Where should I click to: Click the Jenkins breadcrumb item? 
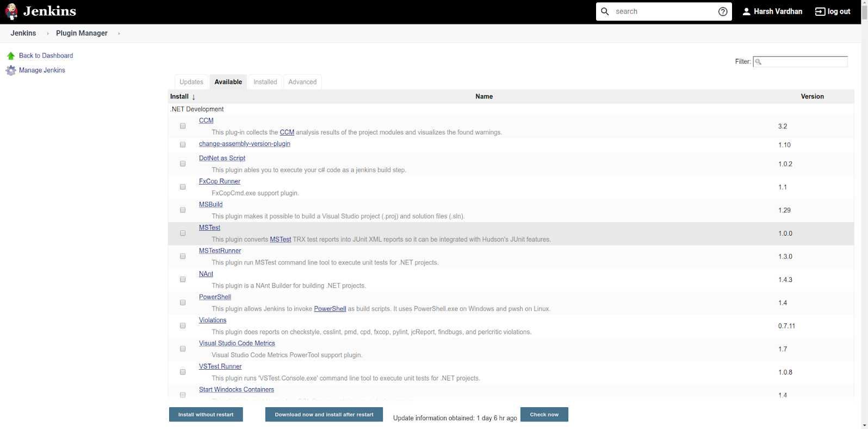tap(23, 33)
